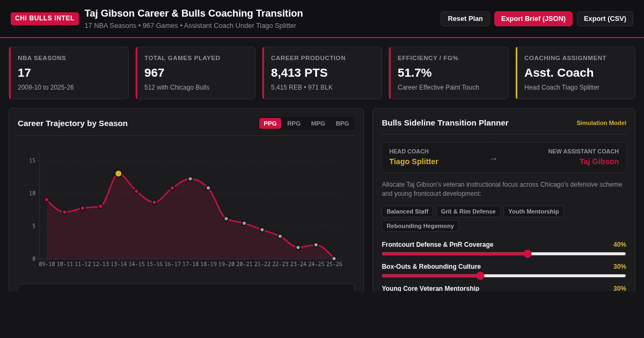Switch chart to BPG
The width and height of the screenshot is (644, 338).
[x=342, y=123]
